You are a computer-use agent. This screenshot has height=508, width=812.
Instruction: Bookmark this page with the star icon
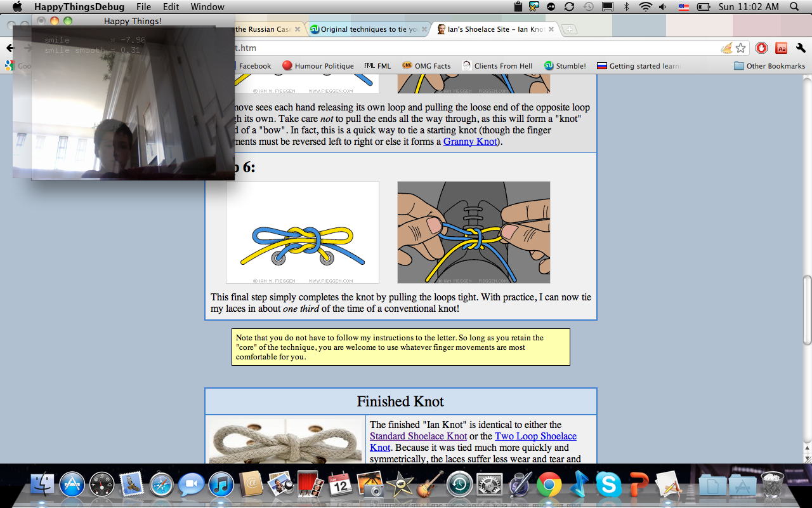click(x=740, y=48)
